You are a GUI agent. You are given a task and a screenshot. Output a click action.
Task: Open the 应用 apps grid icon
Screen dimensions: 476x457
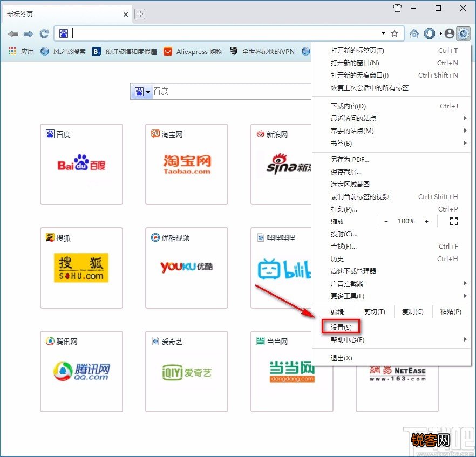(12, 51)
